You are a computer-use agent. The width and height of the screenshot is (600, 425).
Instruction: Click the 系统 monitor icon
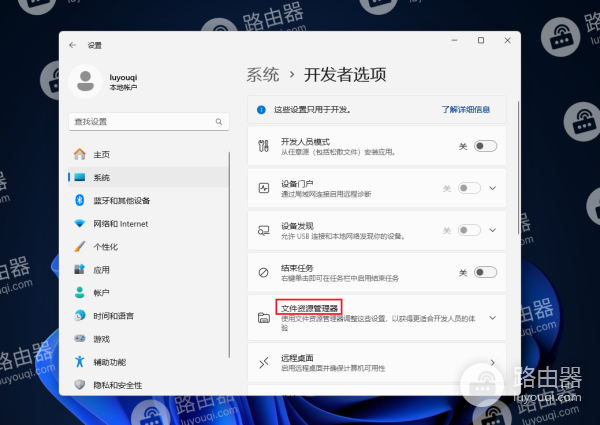click(80, 177)
